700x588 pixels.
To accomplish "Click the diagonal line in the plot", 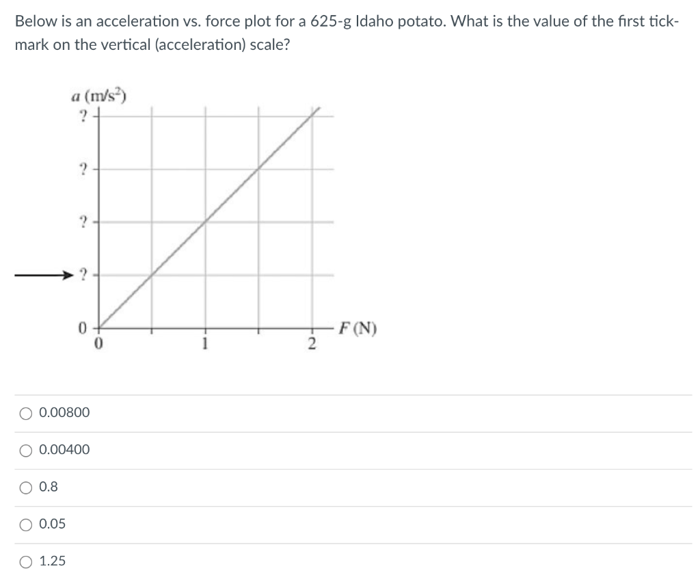I will pos(205,220).
